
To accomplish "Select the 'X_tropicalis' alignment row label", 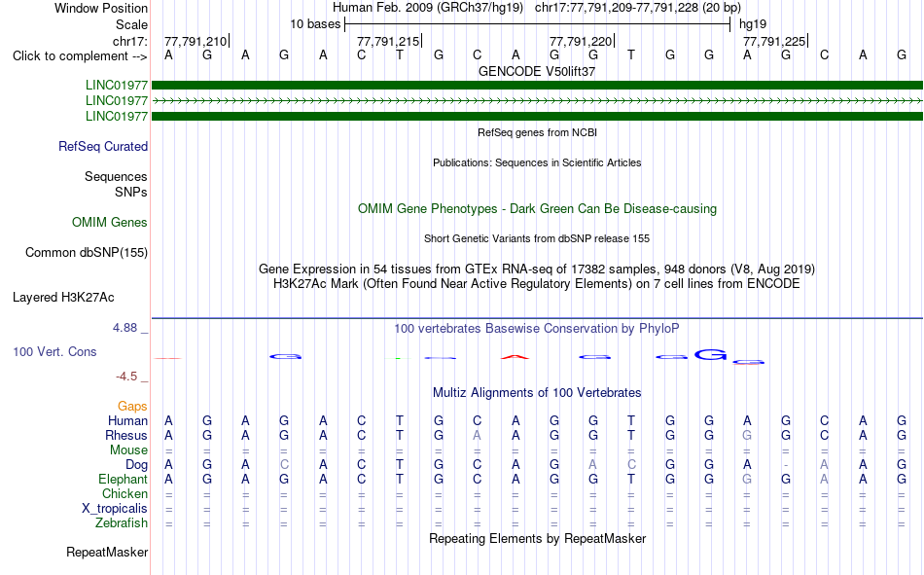I will click(115, 509).
